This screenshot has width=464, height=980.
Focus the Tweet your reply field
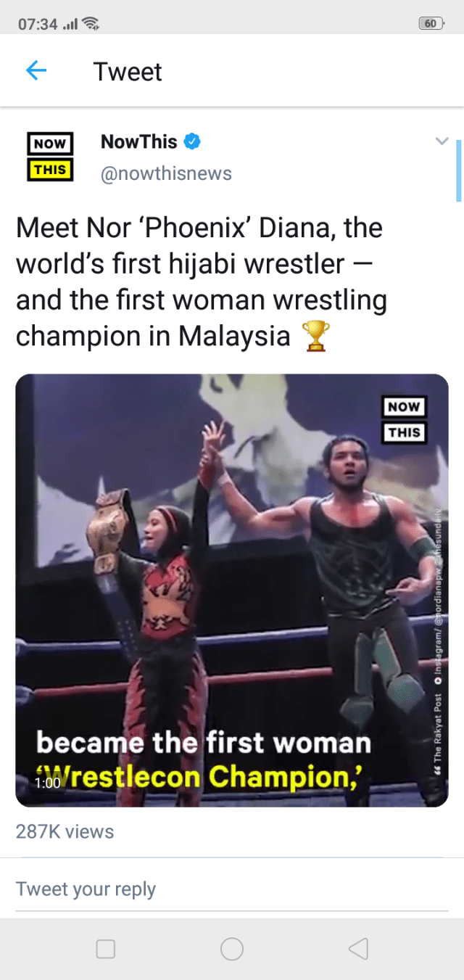(232, 889)
